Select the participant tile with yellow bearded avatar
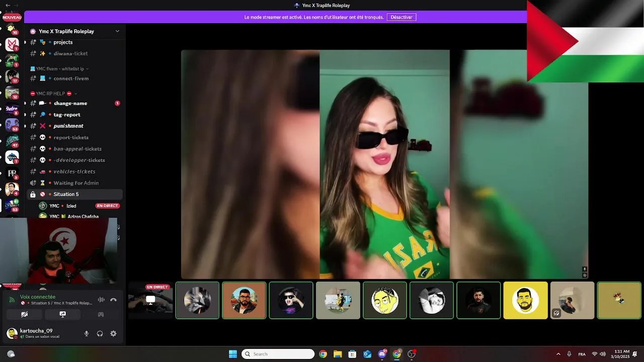Image resolution: width=644 pixels, height=362 pixels. (x=525, y=300)
